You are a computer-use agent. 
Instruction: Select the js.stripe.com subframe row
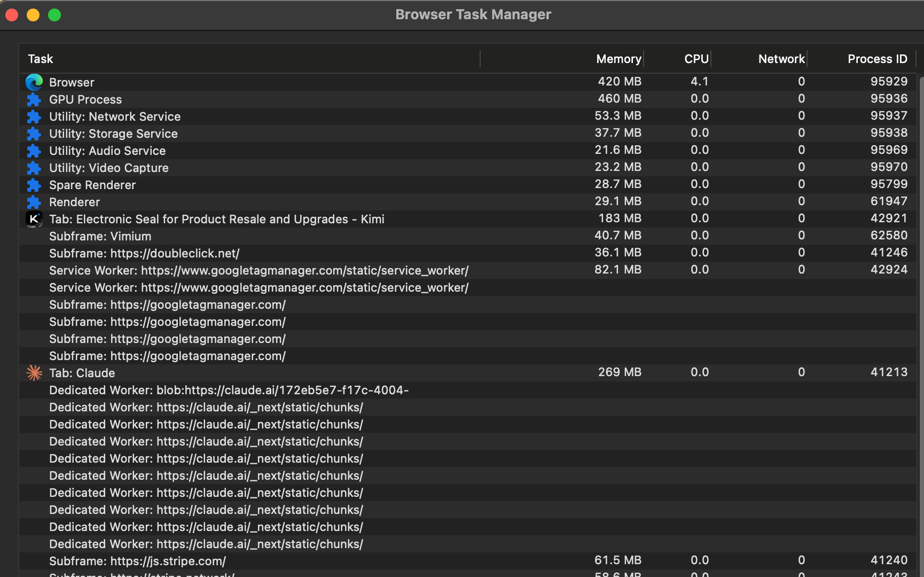tap(137, 561)
